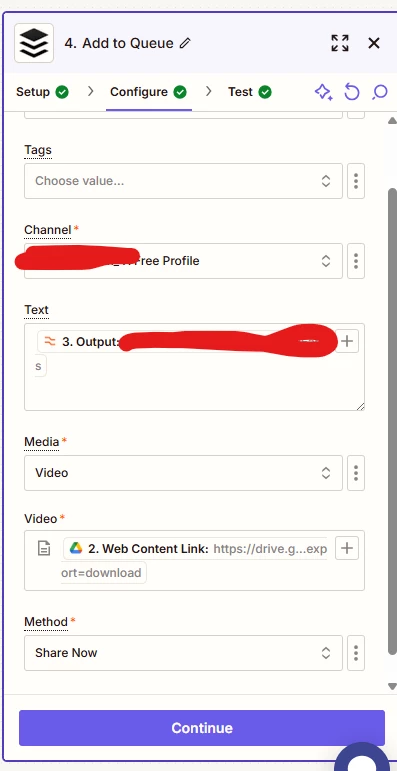The height and width of the screenshot is (771, 397).
Task: Open the Tags dropdown
Action: [x=183, y=181]
